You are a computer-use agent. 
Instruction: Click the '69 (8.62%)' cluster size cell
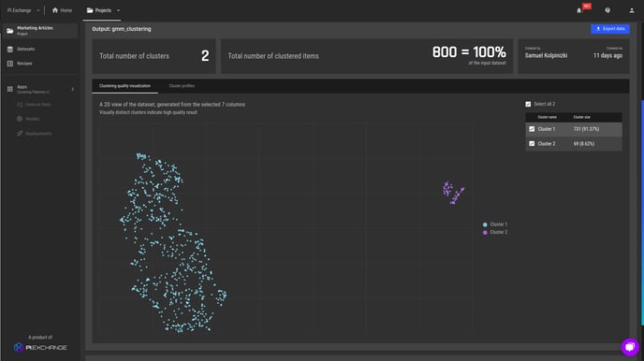click(584, 144)
